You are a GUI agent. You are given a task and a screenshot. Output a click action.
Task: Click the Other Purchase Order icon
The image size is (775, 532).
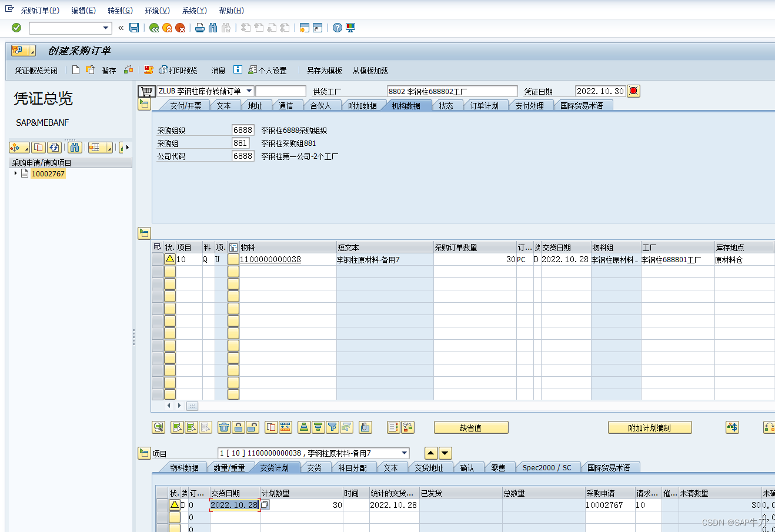[x=90, y=70]
